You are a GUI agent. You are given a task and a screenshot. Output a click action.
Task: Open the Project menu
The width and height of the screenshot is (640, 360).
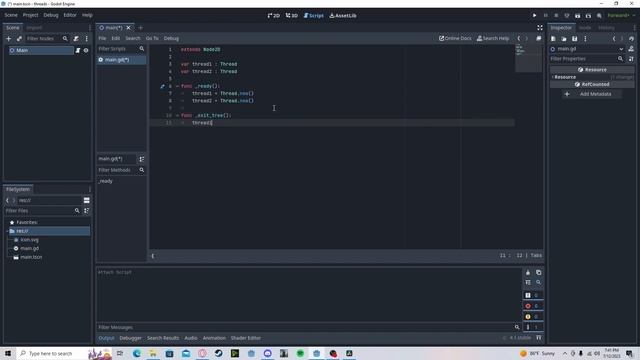30,15
